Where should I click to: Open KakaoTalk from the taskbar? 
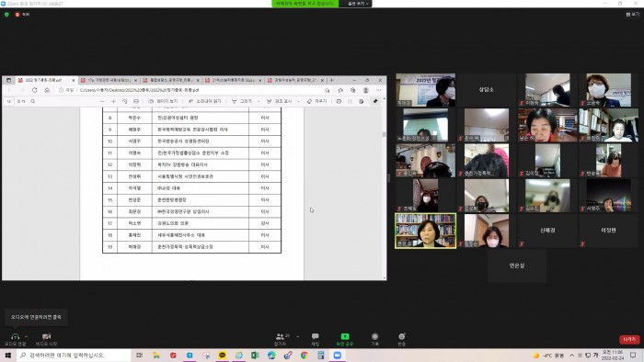pos(223,355)
